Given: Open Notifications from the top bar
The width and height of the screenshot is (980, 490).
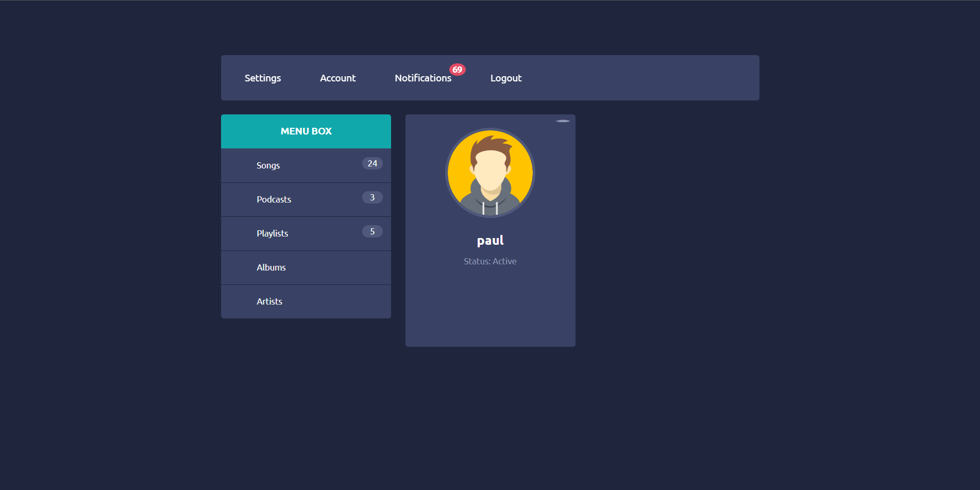Looking at the screenshot, I should [x=423, y=78].
